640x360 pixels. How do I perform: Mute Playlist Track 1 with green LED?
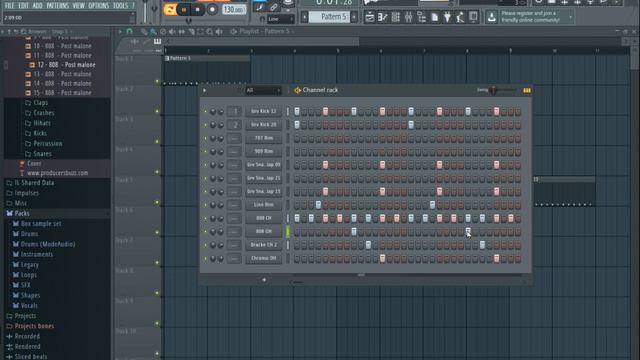pyautogui.click(x=157, y=81)
